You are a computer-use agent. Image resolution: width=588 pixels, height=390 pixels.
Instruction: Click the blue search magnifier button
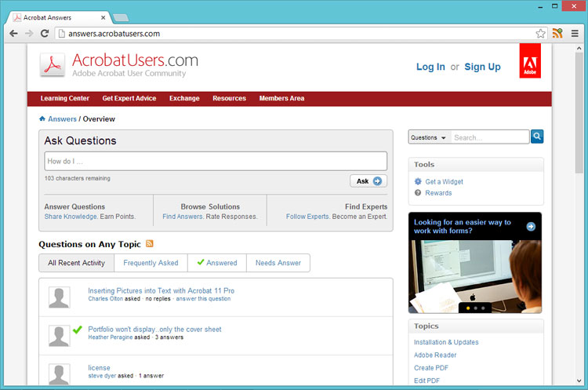tap(537, 137)
